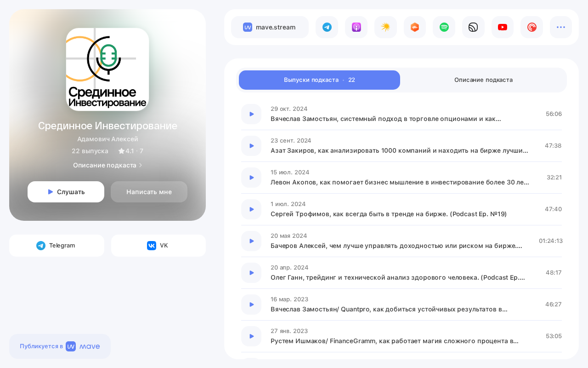This screenshot has height=368, width=588.
Task: Open episode title Рустем Ишмаков/ FinanceGramm
Action: (395, 341)
